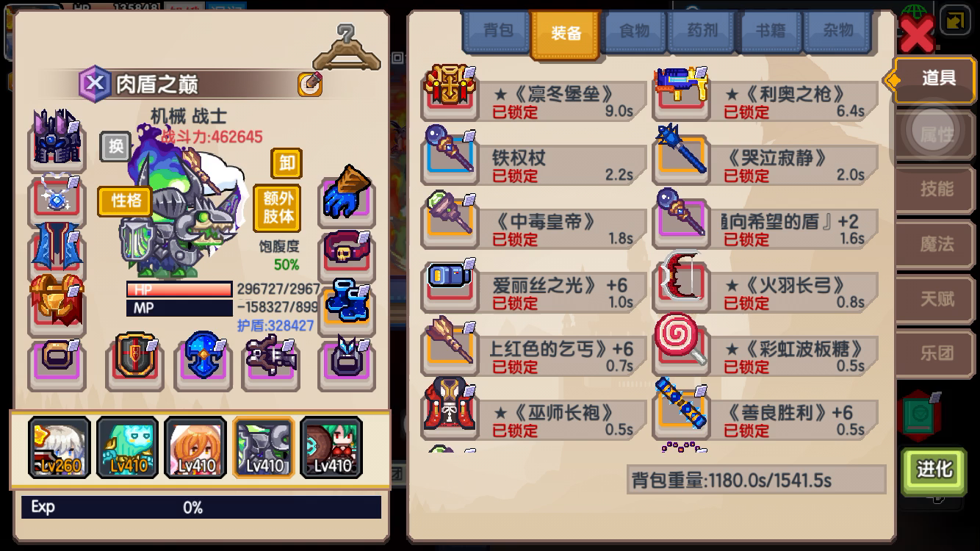Screen dimensions: 980x551
Task: Open the 天赋 side menu
Action: (937, 298)
